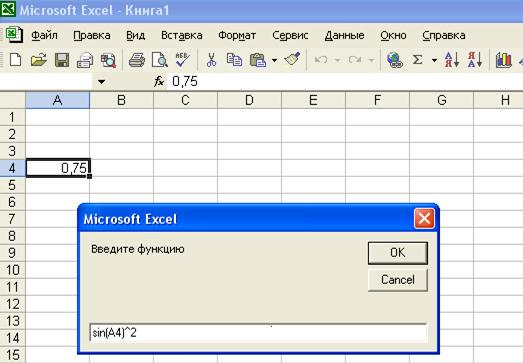Confirm the dialog with OK
The width and height of the screenshot is (523, 363).
pyautogui.click(x=398, y=253)
